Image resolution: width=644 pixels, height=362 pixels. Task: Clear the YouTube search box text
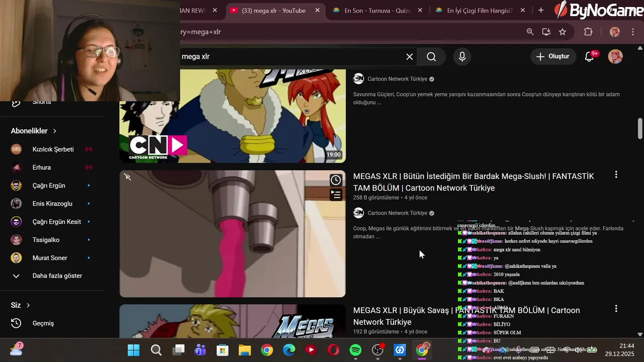click(x=410, y=57)
